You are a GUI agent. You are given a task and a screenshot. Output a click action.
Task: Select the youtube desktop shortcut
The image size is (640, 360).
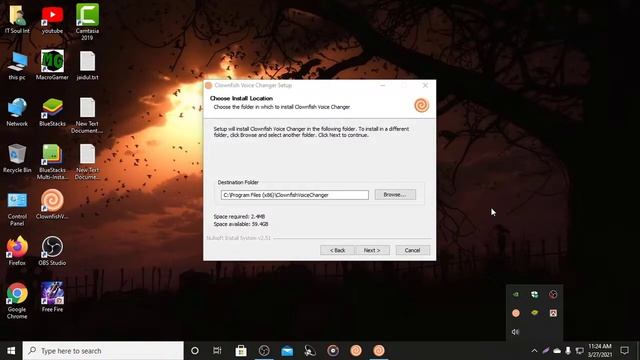(52, 19)
